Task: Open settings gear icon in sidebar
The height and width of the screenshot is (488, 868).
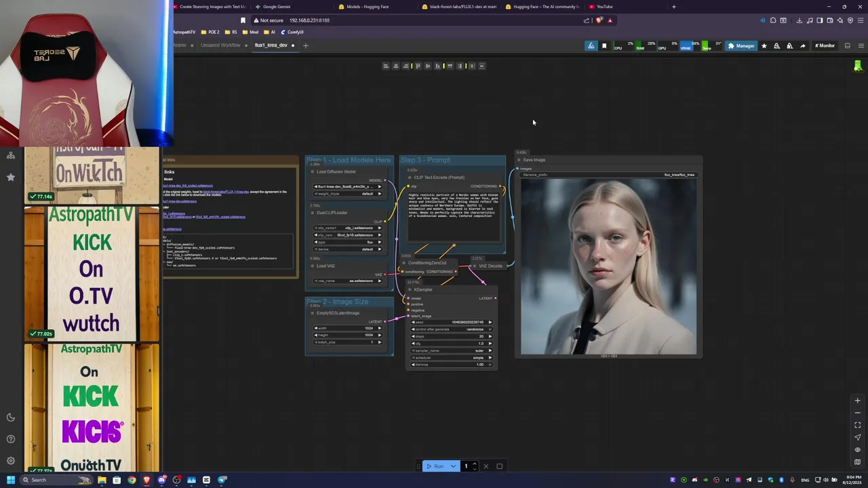Action: 10,461
